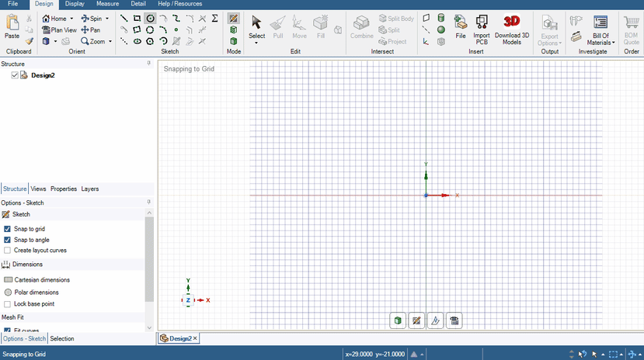Open the File menu

[x=12, y=4]
